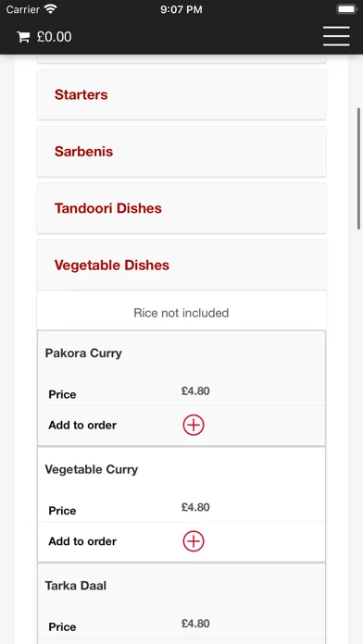Select the Pakora Curry item title

(x=83, y=353)
